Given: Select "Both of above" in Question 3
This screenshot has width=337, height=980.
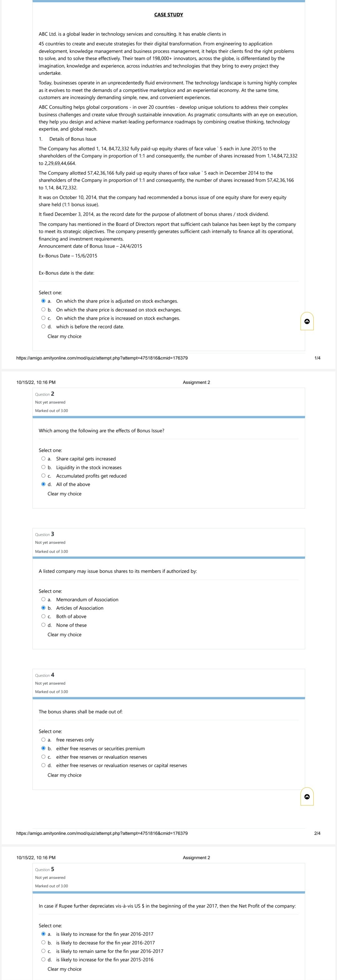Looking at the screenshot, I should 44,616.
